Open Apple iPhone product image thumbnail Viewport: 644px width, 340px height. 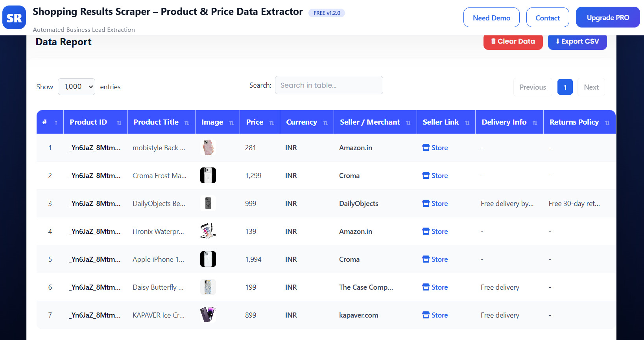tap(208, 259)
